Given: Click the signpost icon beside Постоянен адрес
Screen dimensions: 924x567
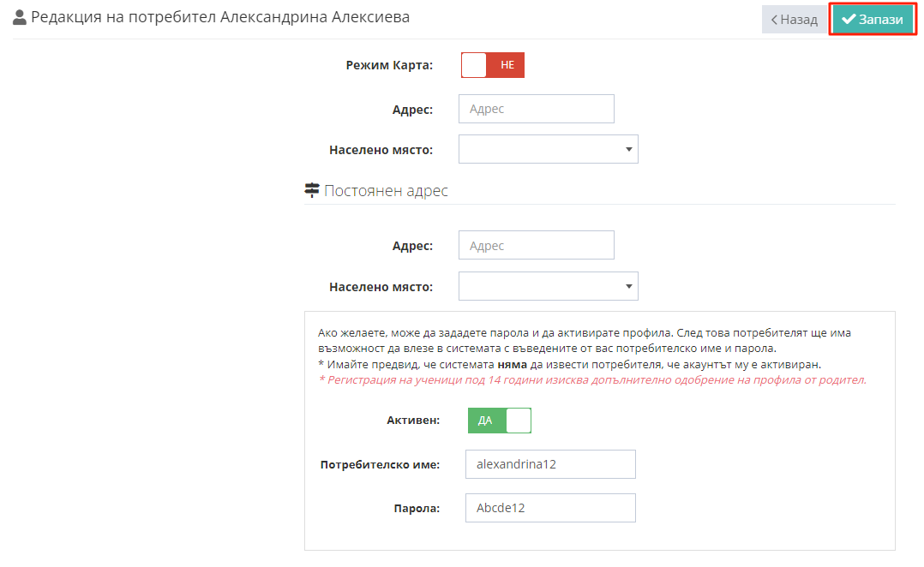Looking at the screenshot, I should click(x=312, y=190).
